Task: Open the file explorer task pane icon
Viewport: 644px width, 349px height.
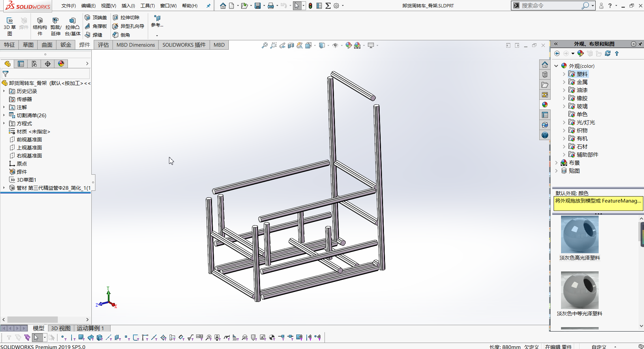Action: [545, 85]
